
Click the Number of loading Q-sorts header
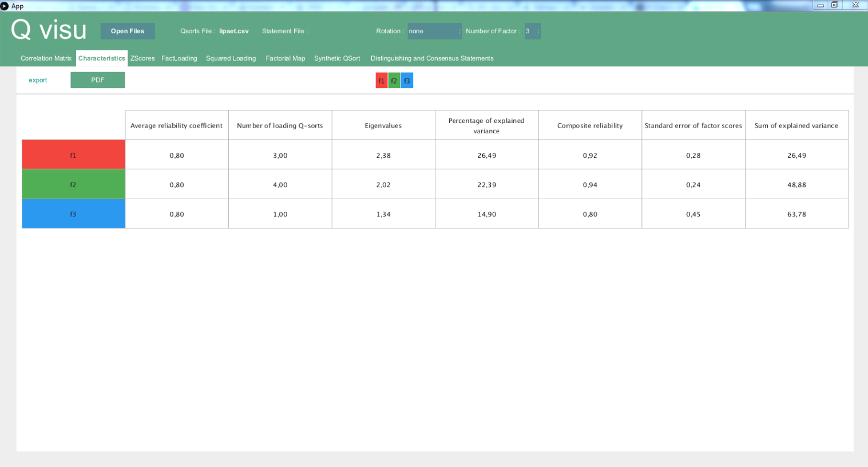280,125
